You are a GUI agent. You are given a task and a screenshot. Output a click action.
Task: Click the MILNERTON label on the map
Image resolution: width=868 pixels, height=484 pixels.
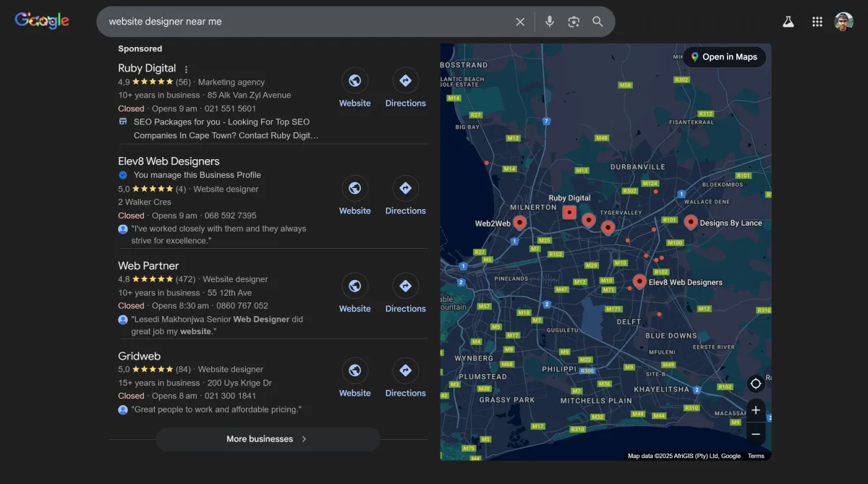tap(533, 207)
